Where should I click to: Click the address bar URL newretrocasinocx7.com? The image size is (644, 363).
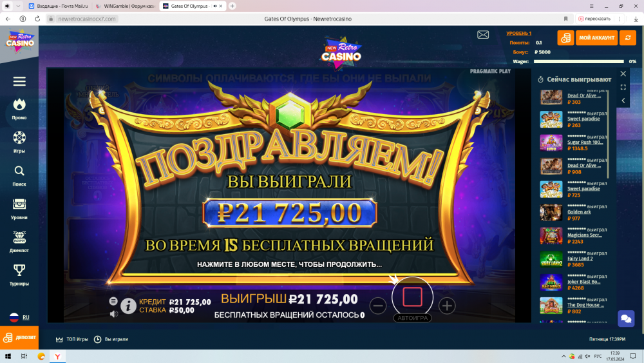pos(87,19)
